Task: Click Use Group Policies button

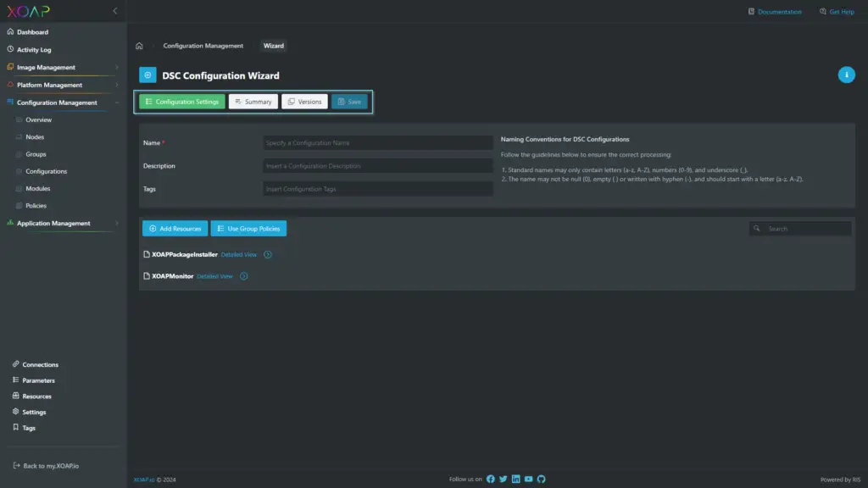Action: pos(248,229)
